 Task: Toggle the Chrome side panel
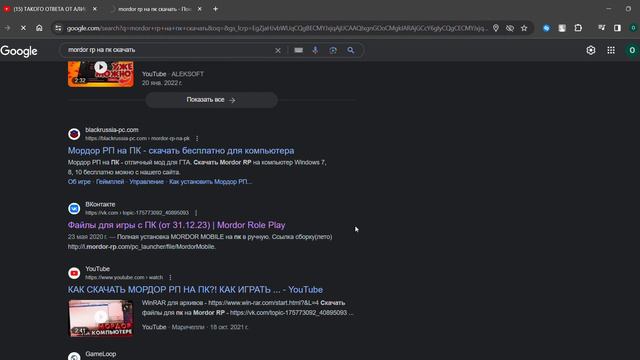point(617,28)
